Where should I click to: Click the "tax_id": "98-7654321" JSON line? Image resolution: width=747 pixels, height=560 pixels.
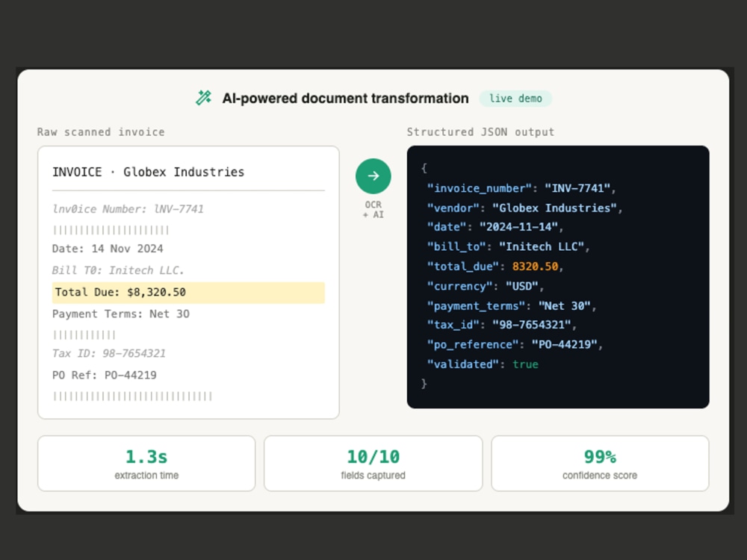click(502, 325)
